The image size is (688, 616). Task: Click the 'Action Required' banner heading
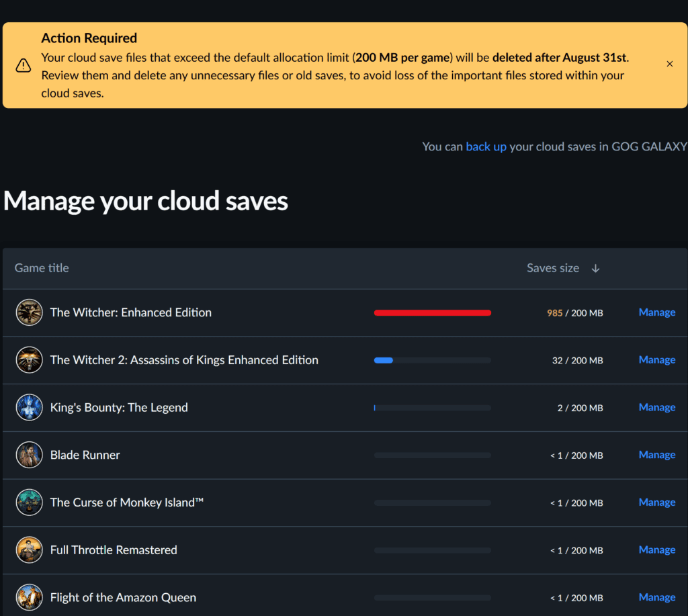coord(89,38)
